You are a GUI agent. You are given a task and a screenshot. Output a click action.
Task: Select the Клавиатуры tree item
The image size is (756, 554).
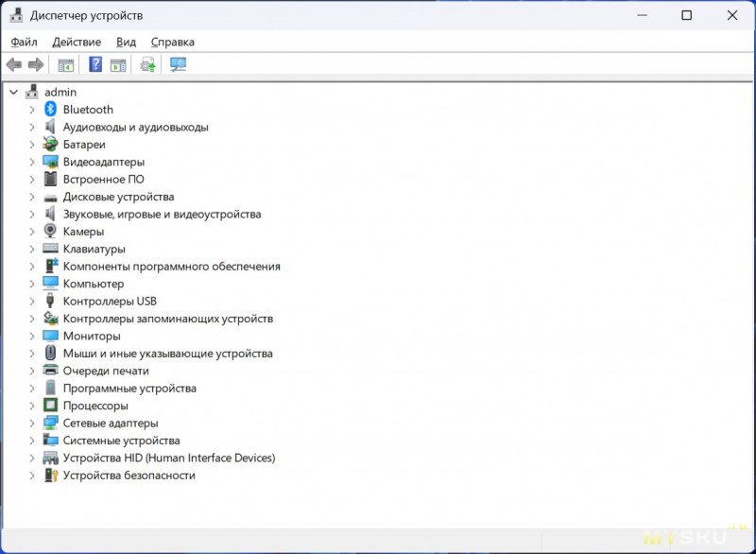(94, 249)
